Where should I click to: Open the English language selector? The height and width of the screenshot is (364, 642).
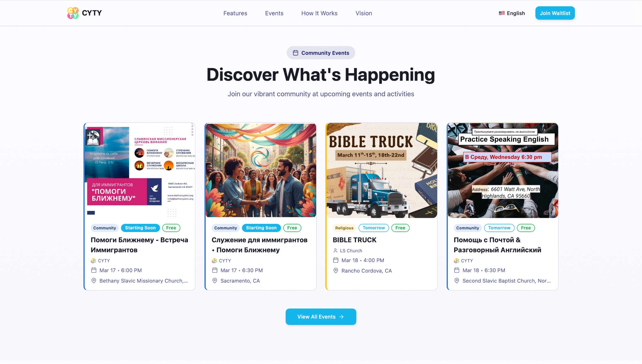point(512,13)
